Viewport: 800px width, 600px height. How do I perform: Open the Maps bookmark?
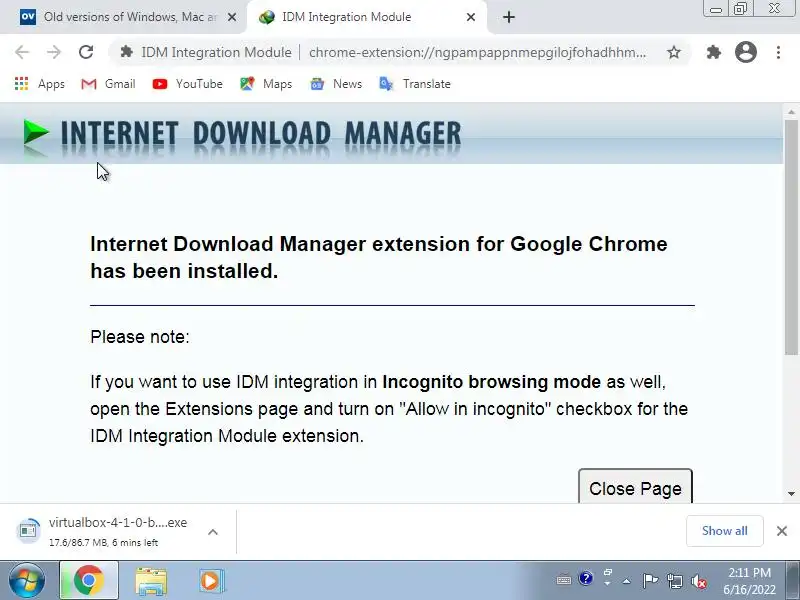(x=266, y=84)
